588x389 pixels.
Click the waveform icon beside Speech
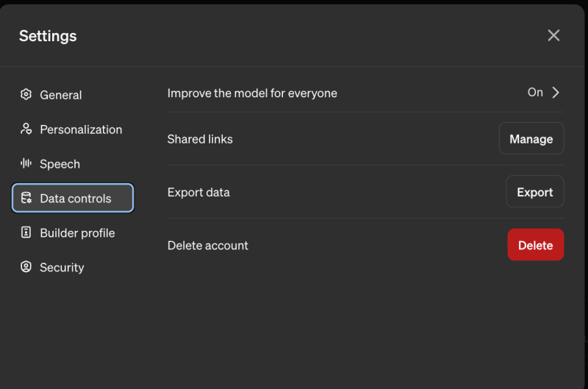(26, 163)
